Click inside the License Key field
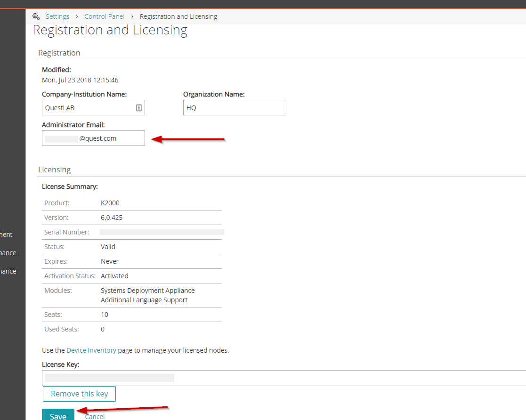The height and width of the screenshot is (420, 526). coord(283,378)
